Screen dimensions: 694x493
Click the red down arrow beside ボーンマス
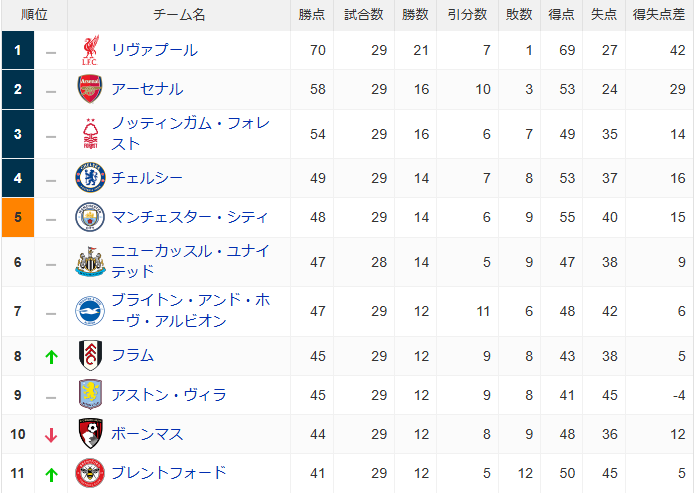[x=51, y=435]
